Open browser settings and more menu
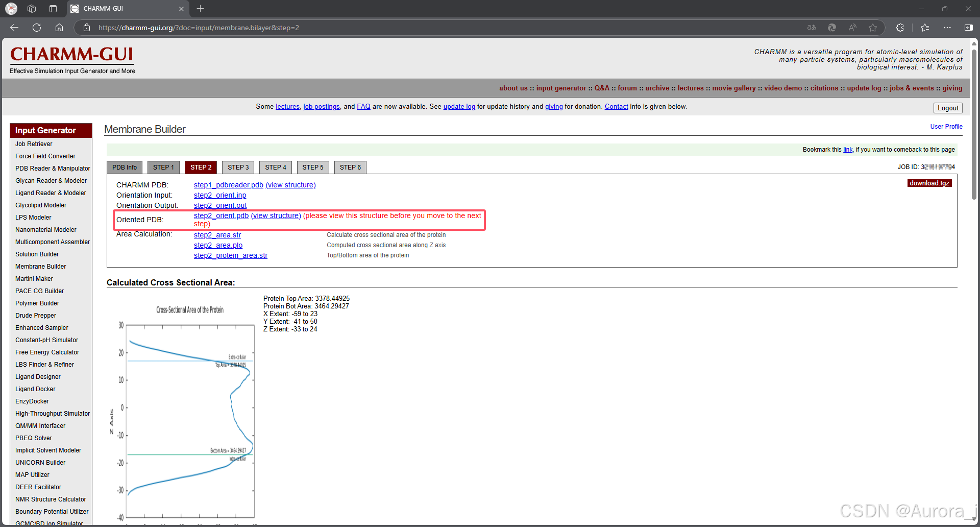 947,28
